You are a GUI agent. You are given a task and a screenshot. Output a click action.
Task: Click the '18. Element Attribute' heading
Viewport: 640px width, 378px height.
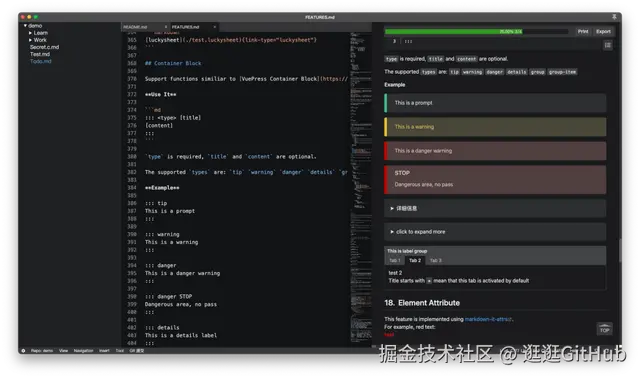pos(422,303)
